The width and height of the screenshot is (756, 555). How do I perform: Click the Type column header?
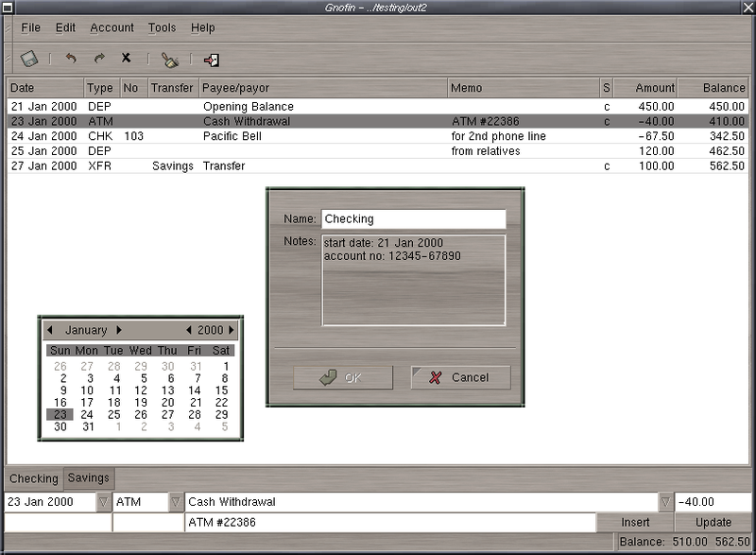click(102, 88)
